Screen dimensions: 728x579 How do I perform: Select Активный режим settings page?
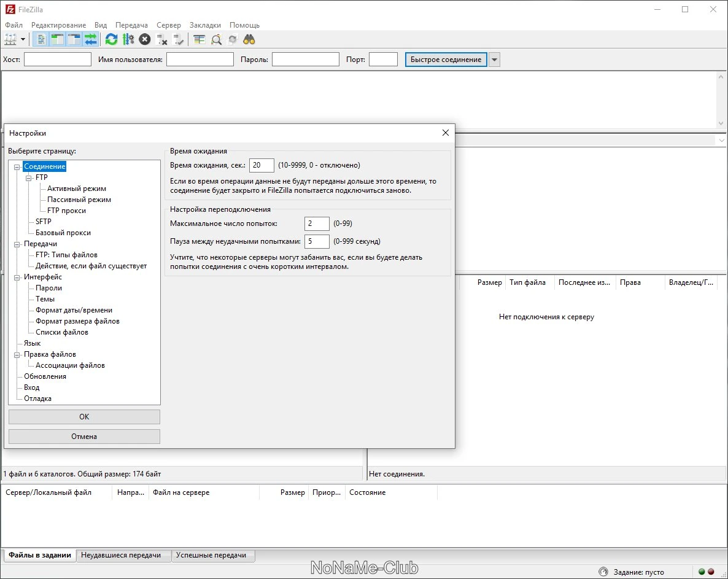point(77,188)
